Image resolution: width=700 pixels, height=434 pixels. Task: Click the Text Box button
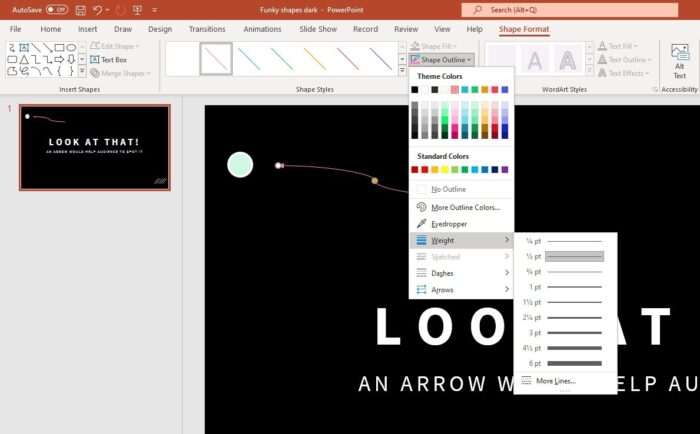(108, 59)
